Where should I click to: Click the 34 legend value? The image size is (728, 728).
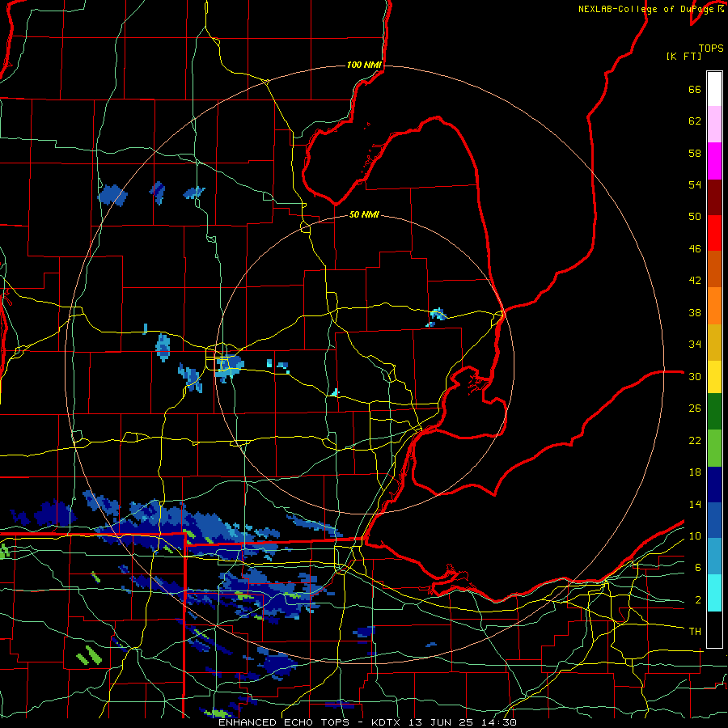click(x=695, y=344)
